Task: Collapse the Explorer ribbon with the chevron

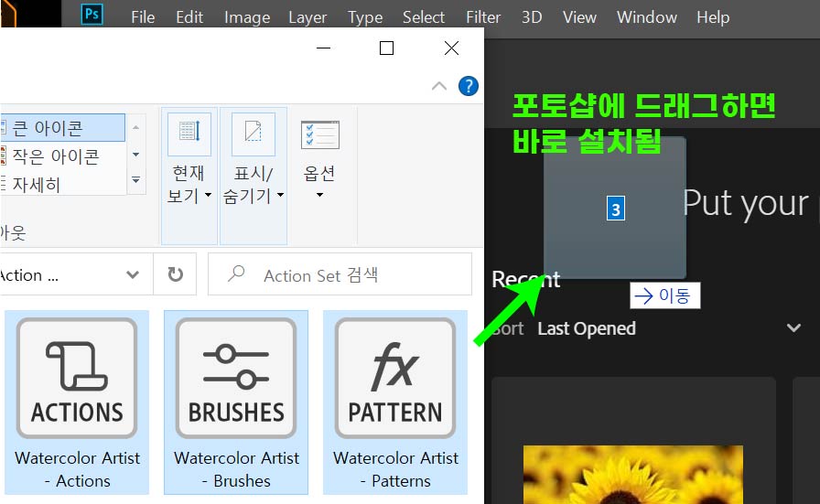Action: pos(439,86)
